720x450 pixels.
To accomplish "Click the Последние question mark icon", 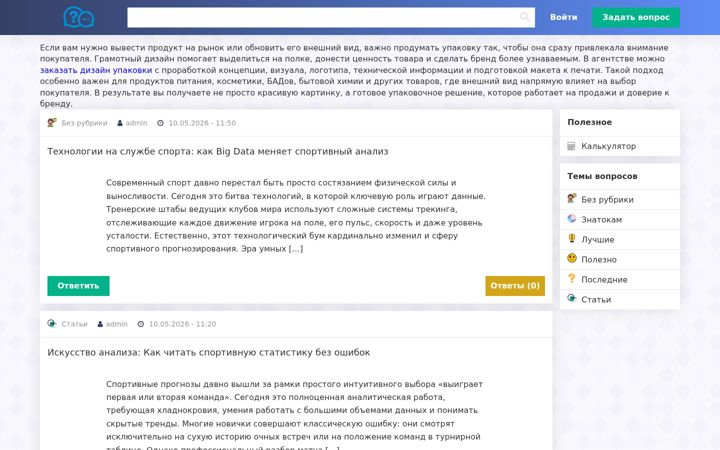I will (x=572, y=278).
